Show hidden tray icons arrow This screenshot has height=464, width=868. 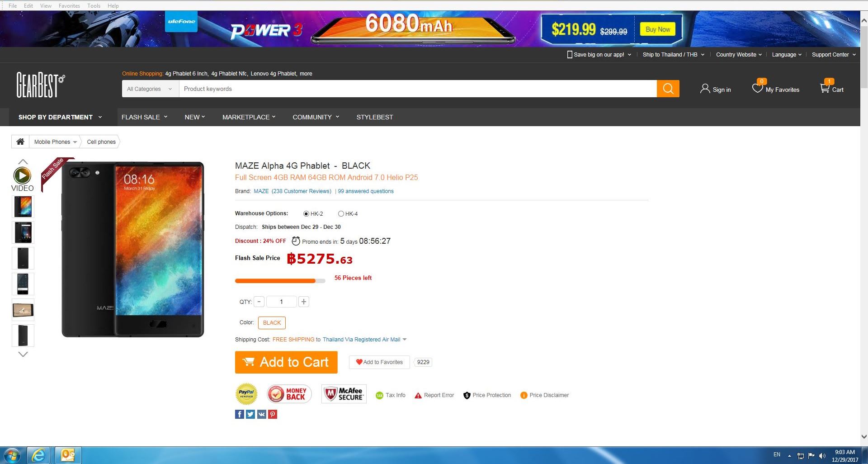[790, 456]
